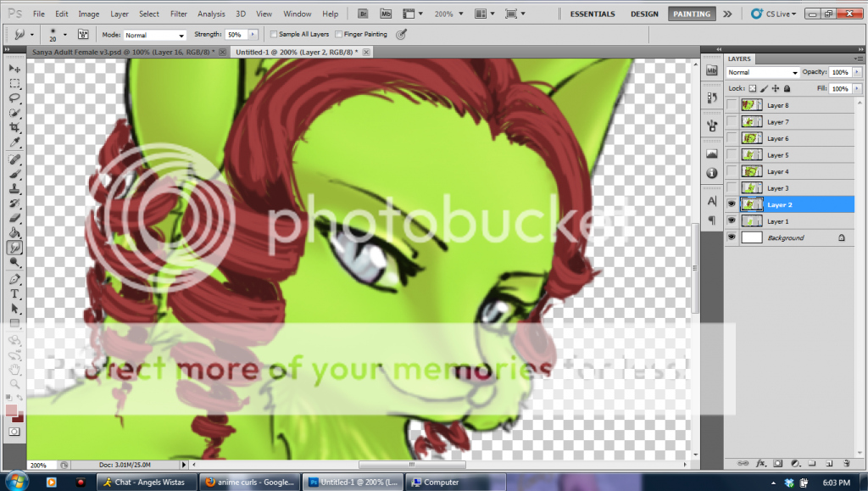Open the layer styles fx menu
Image resolution: width=868 pixels, height=491 pixels.
tap(760, 463)
